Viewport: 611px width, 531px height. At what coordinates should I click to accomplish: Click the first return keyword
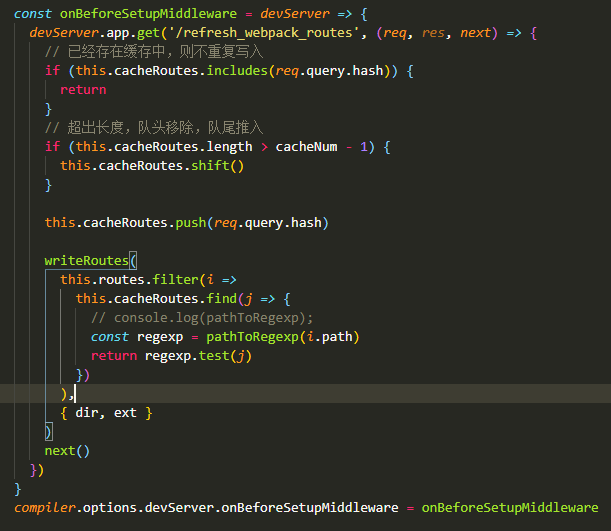83,90
